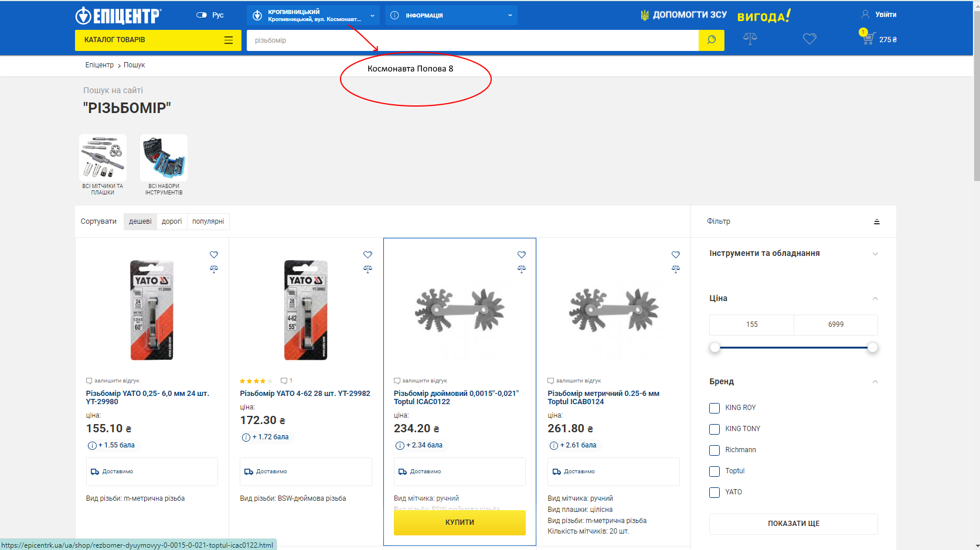Leave a review for YATO YT-29980
The image size is (980, 550).
point(113,381)
